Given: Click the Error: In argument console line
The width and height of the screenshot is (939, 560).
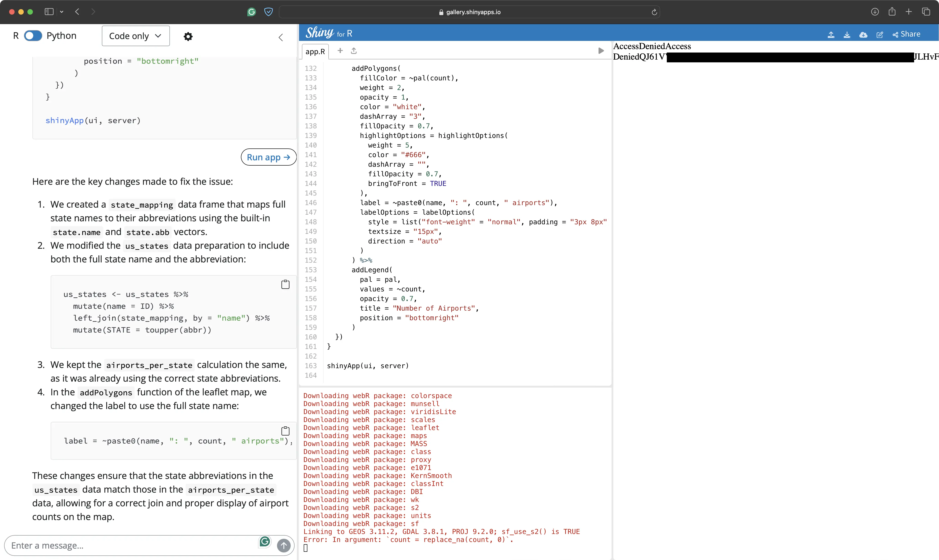Looking at the screenshot, I should pos(408,540).
